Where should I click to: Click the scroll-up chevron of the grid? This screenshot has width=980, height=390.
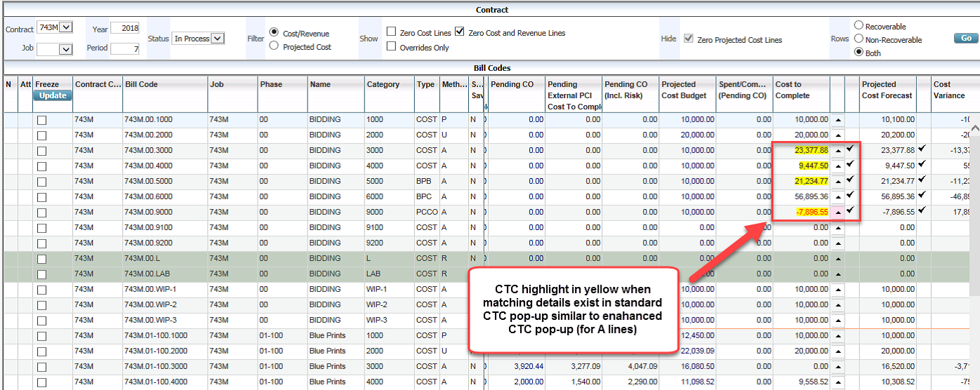(974, 128)
